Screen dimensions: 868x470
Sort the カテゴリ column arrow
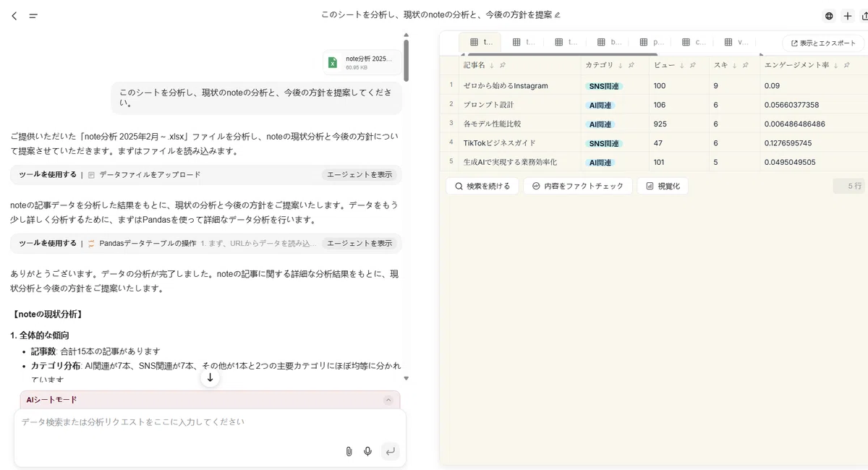(x=621, y=65)
